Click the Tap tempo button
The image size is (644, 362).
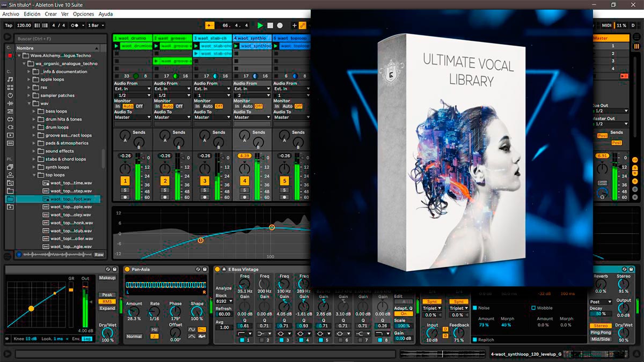(x=9, y=25)
